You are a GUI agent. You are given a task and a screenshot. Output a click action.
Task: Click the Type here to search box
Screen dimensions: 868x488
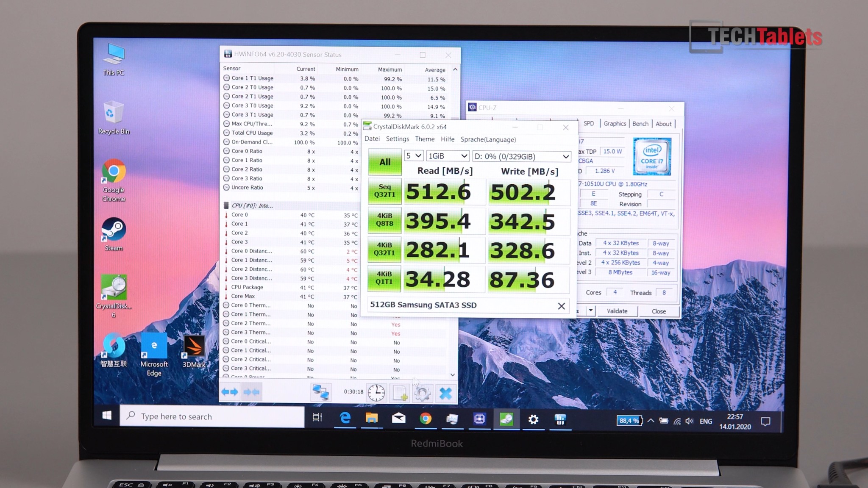pyautogui.click(x=212, y=416)
